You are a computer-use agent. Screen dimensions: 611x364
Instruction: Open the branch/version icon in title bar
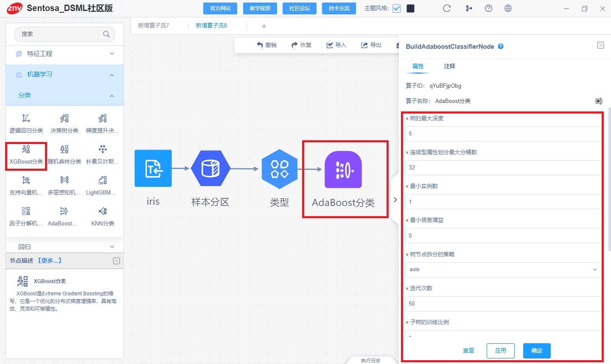coord(469,8)
